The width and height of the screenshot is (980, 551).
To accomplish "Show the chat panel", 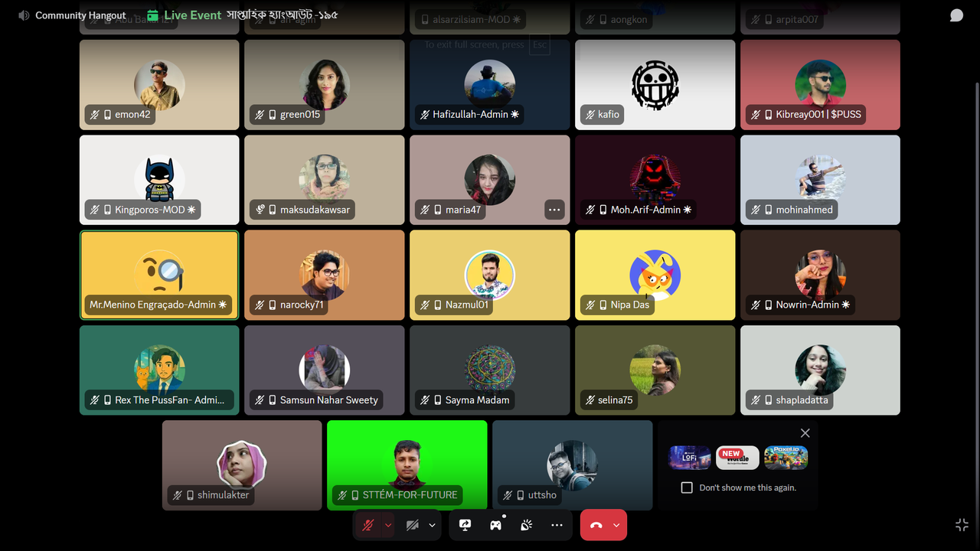I will [x=956, y=15].
